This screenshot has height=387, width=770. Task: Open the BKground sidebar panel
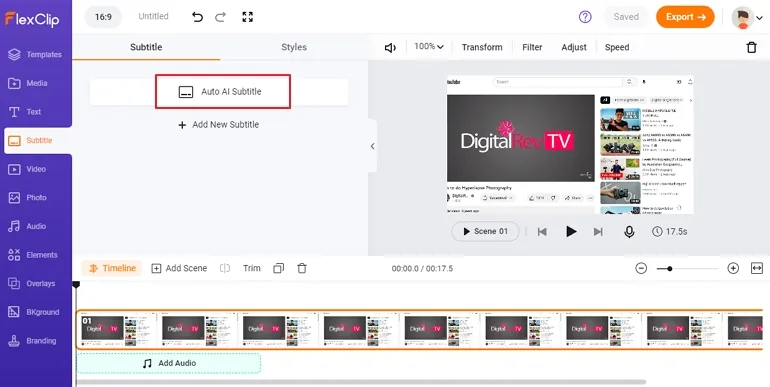[x=35, y=312]
